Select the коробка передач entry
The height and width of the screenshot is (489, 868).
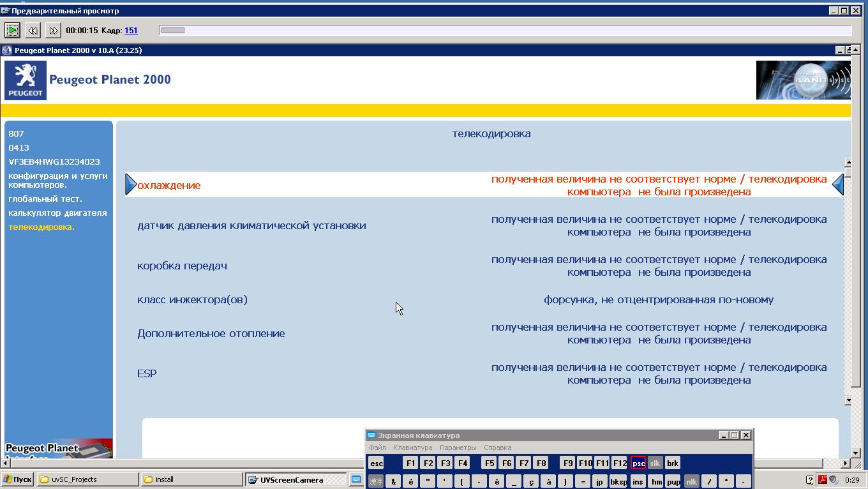coord(182,266)
